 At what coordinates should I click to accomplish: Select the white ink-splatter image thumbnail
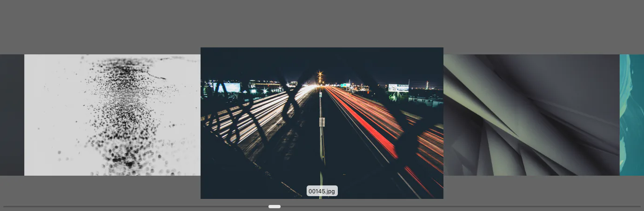tap(112, 115)
